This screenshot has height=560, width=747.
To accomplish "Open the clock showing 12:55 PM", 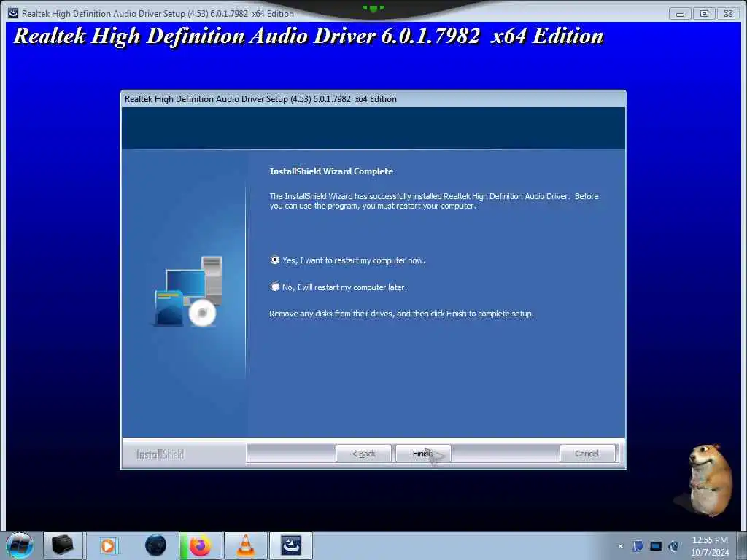I will (710, 546).
